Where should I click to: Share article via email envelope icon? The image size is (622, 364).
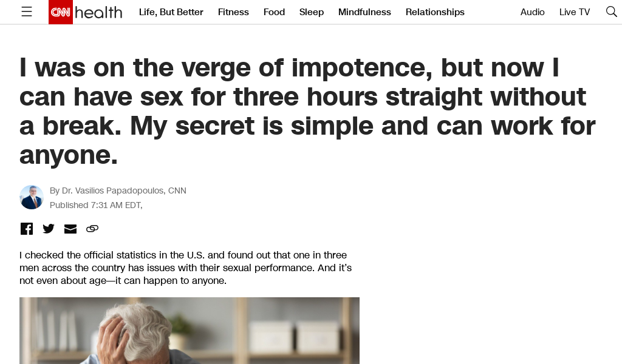70,229
